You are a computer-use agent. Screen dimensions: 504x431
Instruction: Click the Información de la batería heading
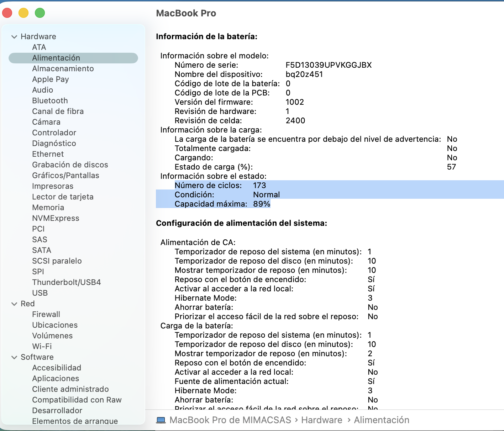click(207, 37)
